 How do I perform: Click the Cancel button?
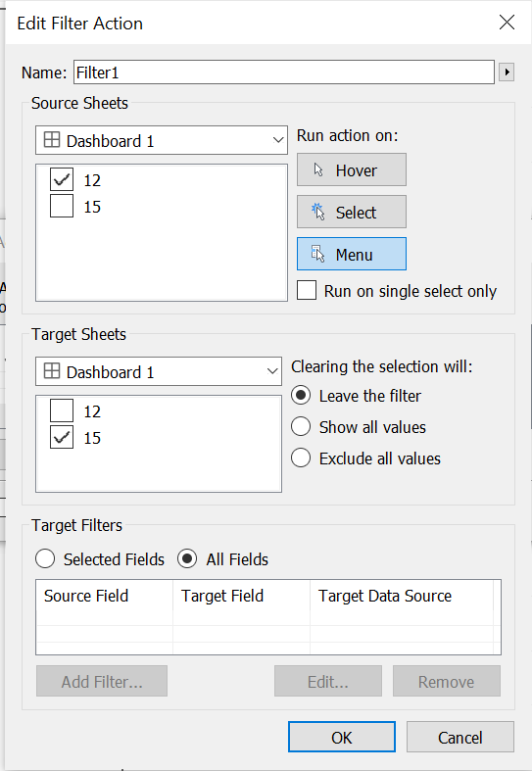click(460, 737)
